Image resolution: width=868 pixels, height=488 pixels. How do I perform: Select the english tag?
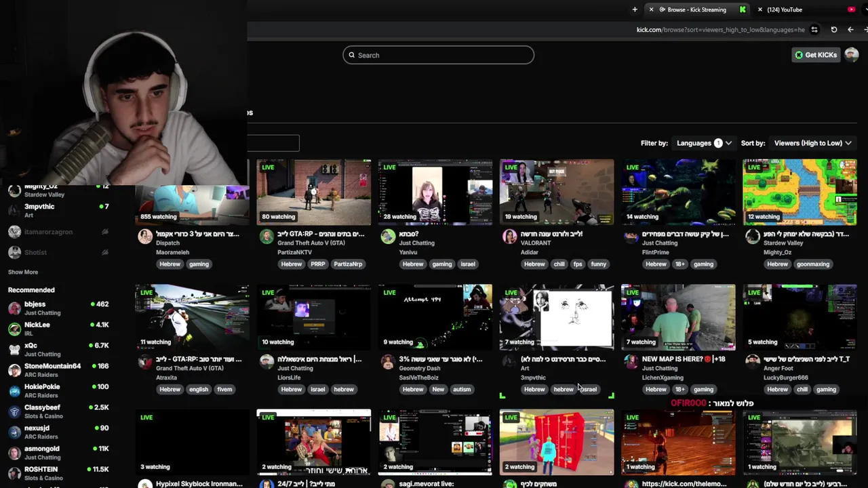[199, 390]
